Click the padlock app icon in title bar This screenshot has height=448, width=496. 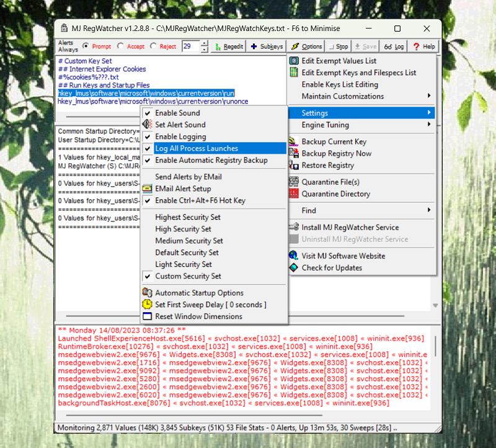64,28
